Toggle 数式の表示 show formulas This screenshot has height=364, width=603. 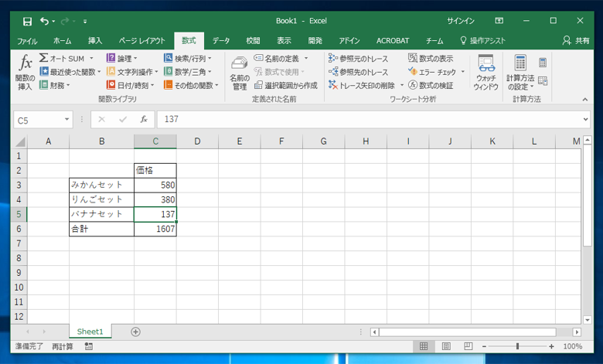click(431, 59)
